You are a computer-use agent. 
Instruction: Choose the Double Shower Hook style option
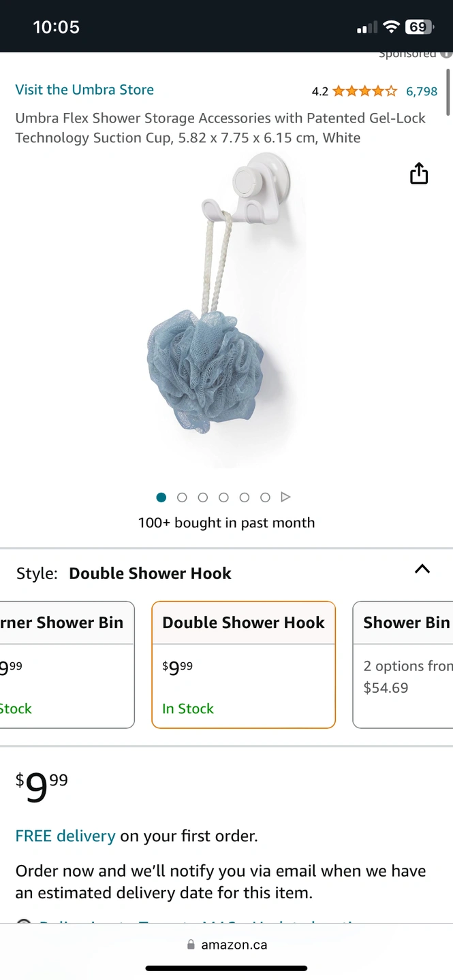(x=243, y=665)
